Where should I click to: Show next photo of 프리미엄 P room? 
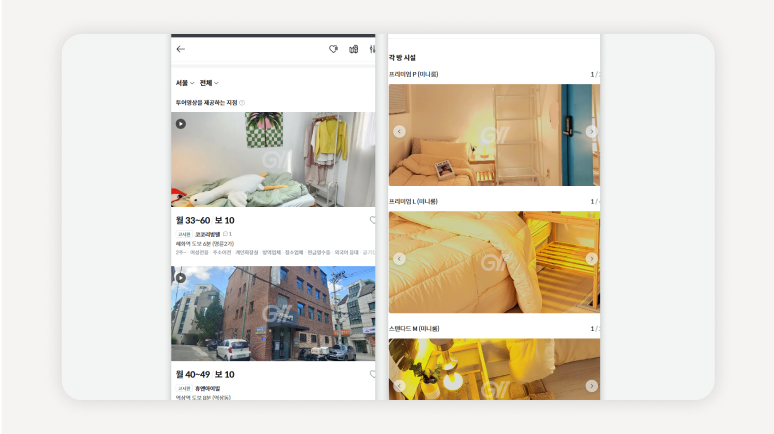pyautogui.click(x=591, y=131)
